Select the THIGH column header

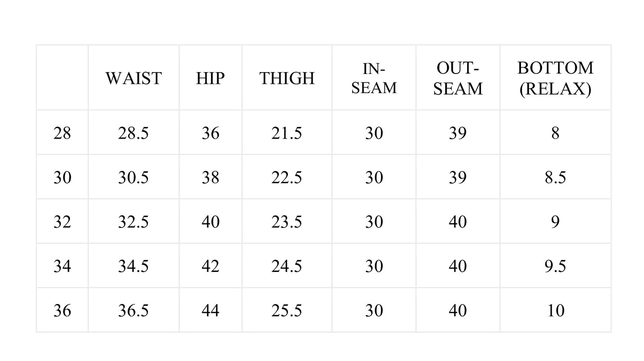(287, 78)
